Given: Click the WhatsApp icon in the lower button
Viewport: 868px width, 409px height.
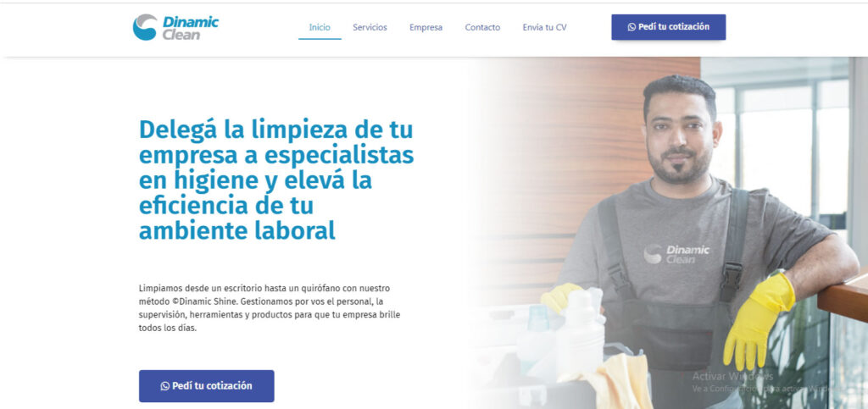Looking at the screenshot, I should pyautogui.click(x=165, y=386).
